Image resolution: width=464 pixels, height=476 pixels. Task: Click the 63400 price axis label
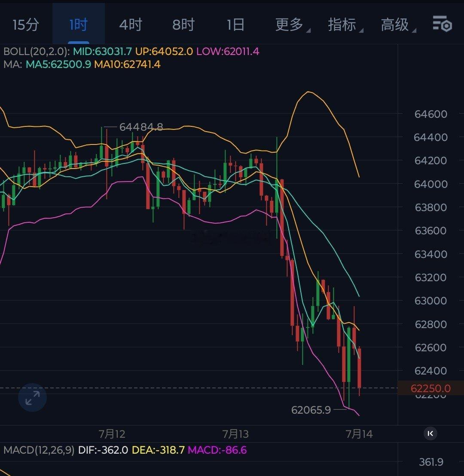coord(430,254)
